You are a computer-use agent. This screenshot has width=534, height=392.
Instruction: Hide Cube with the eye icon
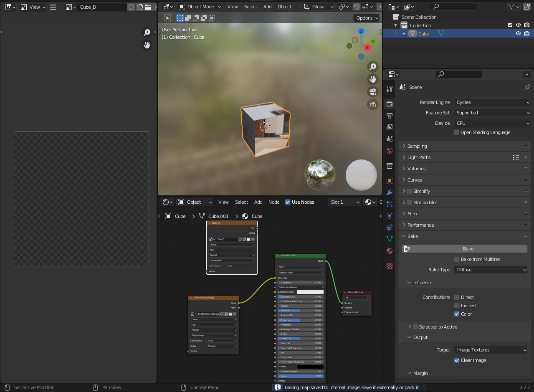(x=518, y=34)
